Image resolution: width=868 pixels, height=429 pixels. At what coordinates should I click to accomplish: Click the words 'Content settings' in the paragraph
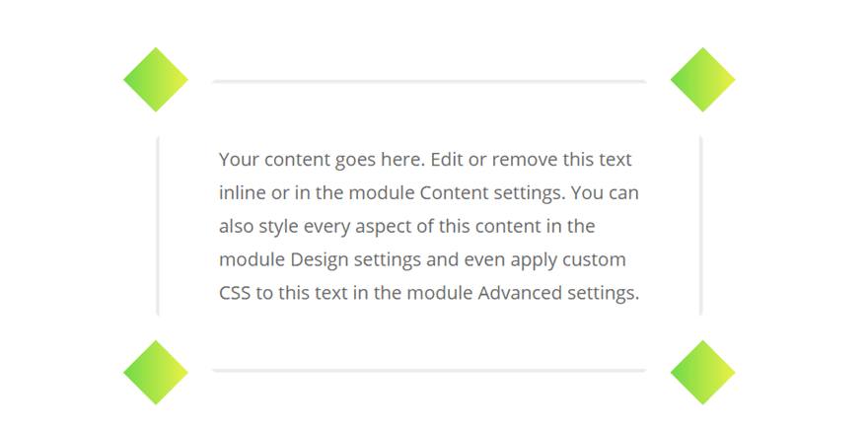click(492, 193)
